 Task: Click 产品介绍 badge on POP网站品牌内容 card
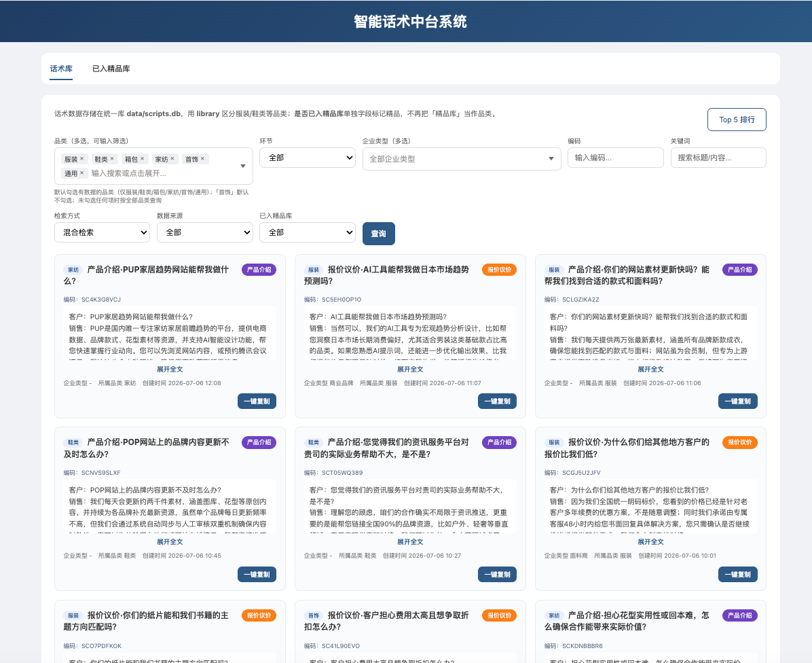tap(259, 442)
